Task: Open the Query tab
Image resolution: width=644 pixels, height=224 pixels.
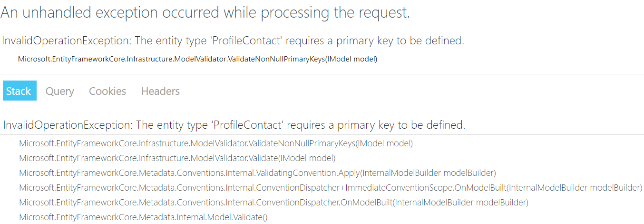Action: (x=59, y=91)
